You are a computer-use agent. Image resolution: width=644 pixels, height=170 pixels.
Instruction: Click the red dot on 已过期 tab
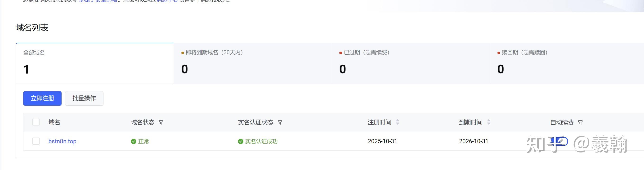tap(340, 53)
